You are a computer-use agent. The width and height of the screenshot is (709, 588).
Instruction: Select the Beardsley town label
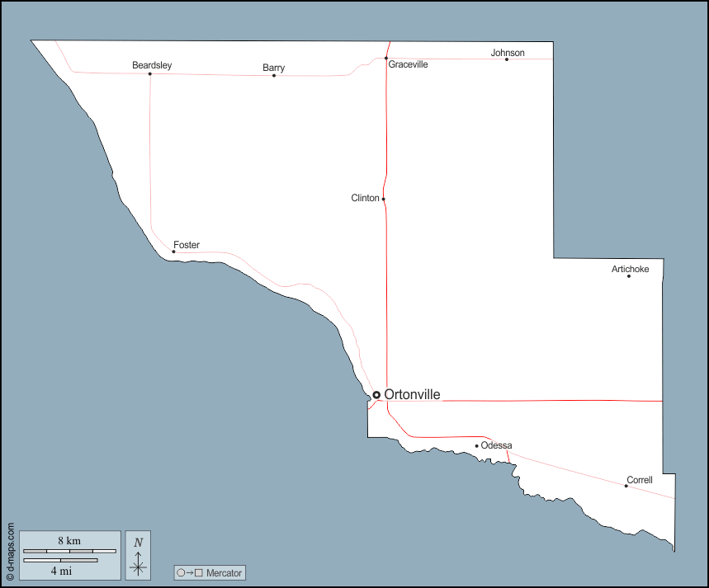[x=152, y=65]
